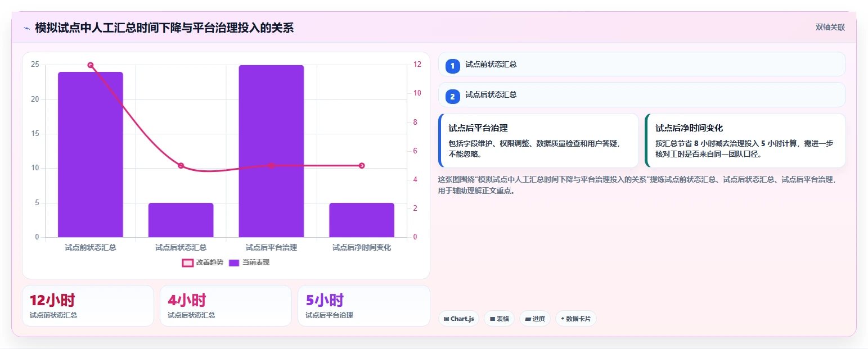Screen dimensions: 868x349
Task: Click the pink 改善趋势 legend swatch
Action: tap(188, 262)
